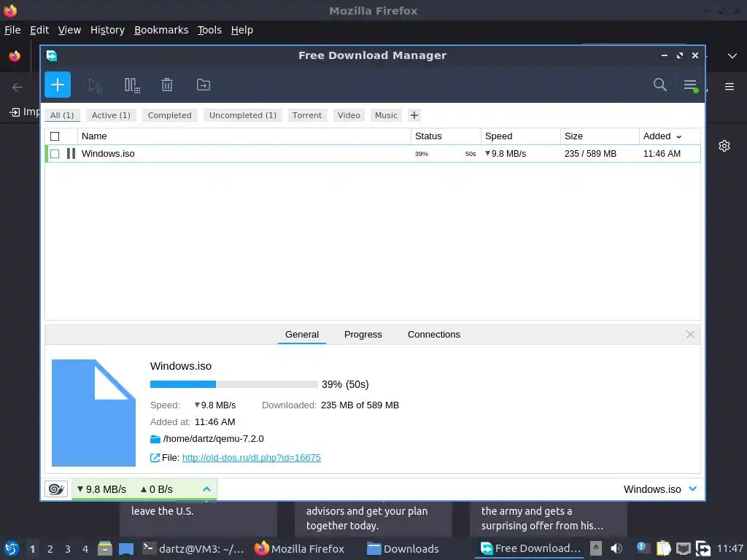The image size is (747, 560).
Task: Click the 11:46 AM added cell
Action: [x=662, y=154]
